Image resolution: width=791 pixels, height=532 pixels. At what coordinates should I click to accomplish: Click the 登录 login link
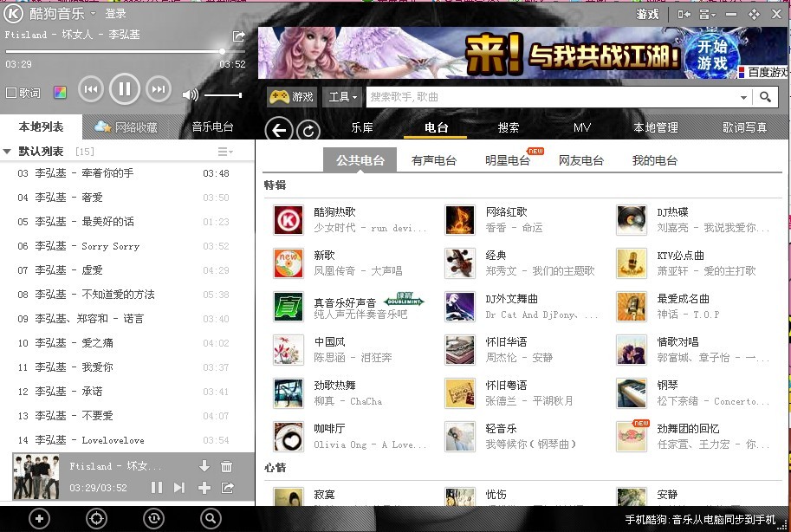click(115, 14)
